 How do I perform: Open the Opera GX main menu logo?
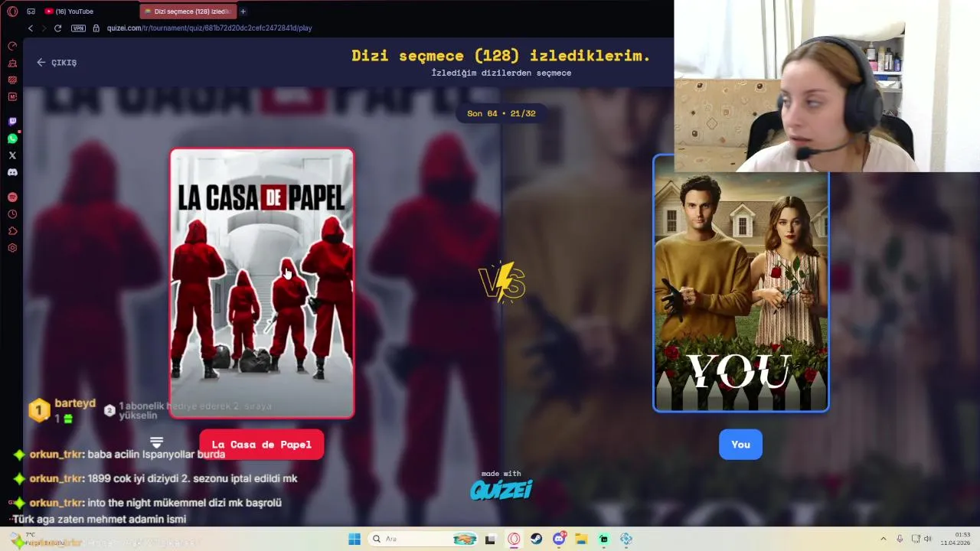[x=12, y=11]
